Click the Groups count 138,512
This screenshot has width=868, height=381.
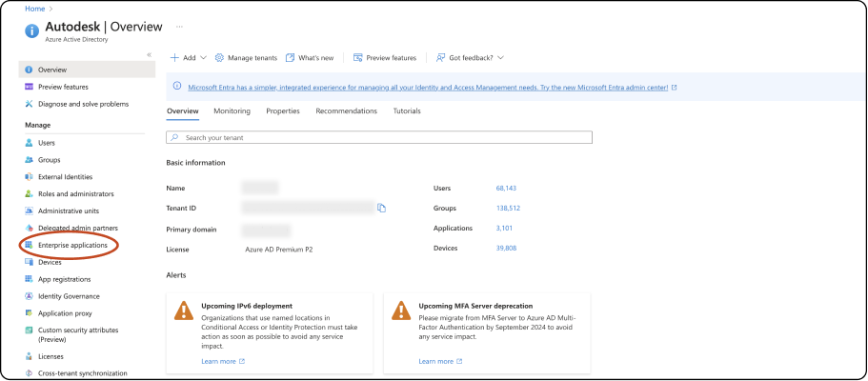point(508,209)
